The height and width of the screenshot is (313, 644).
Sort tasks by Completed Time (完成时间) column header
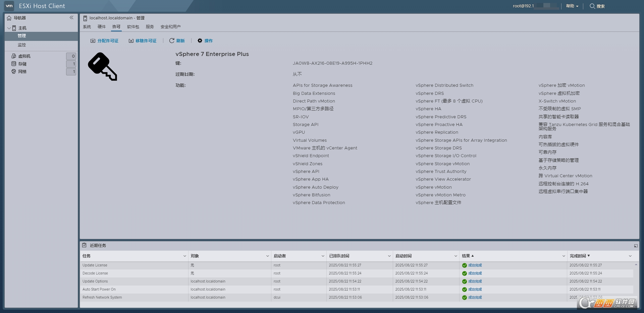coord(578,256)
